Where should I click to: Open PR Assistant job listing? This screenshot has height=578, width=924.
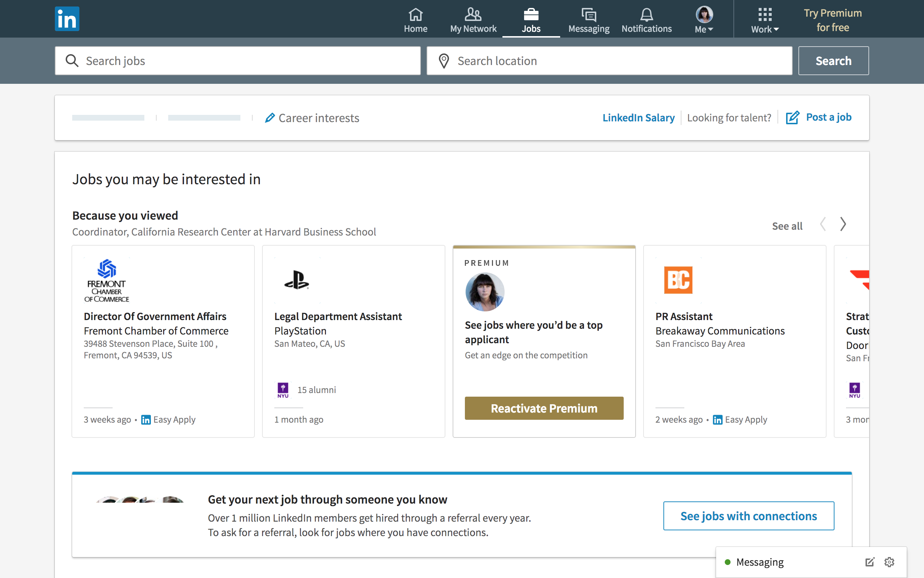[684, 316]
